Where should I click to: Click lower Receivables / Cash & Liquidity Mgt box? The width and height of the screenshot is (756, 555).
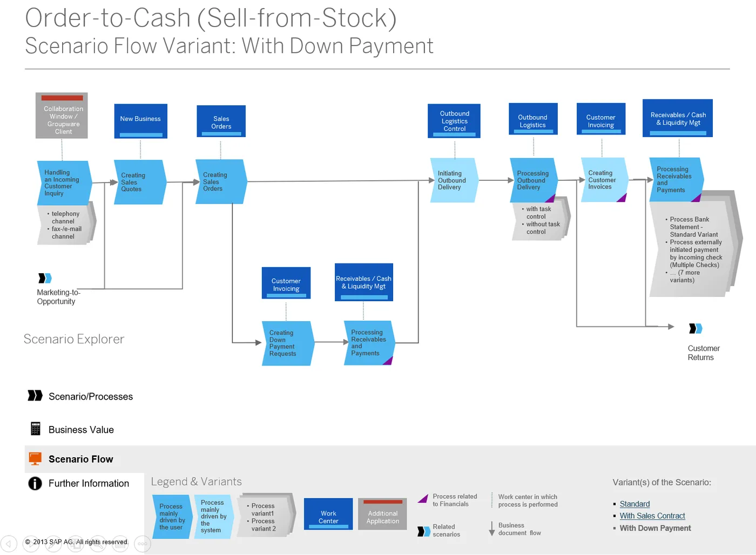364,282
